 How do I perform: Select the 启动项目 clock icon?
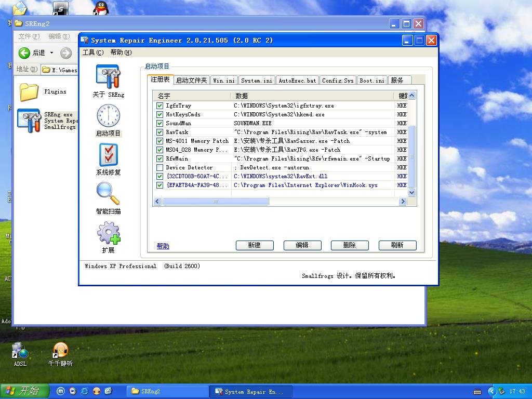[108, 115]
